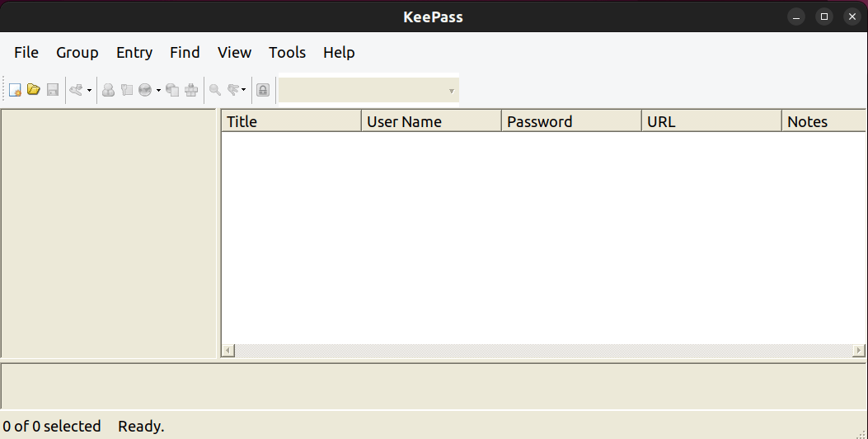Click the Save database floppy icon
The height and width of the screenshot is (439, 868).
[53, 90]
